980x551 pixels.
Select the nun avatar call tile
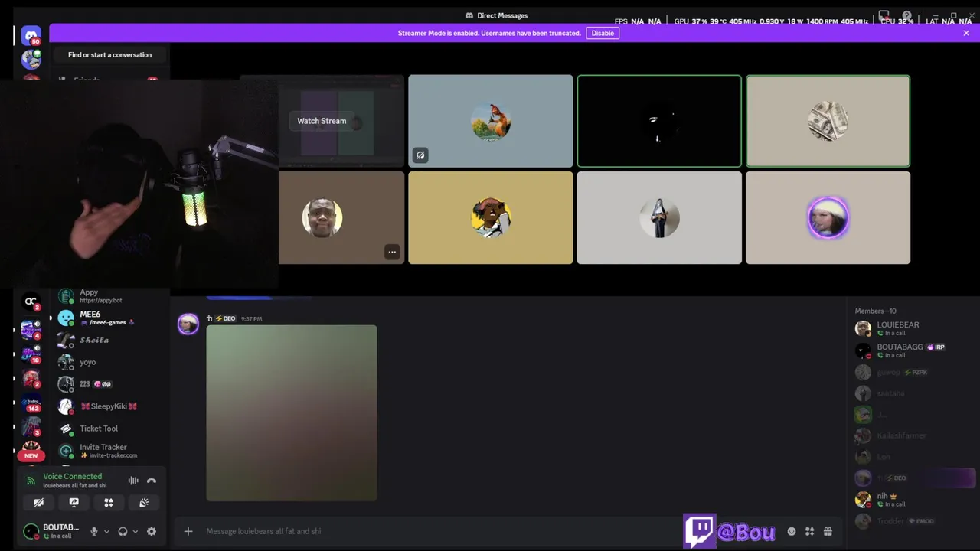click(659, 218)
